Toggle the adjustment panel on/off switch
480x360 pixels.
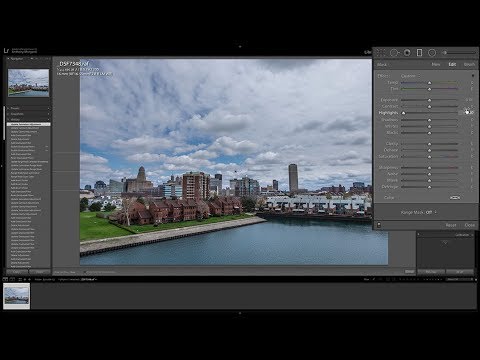379,225
